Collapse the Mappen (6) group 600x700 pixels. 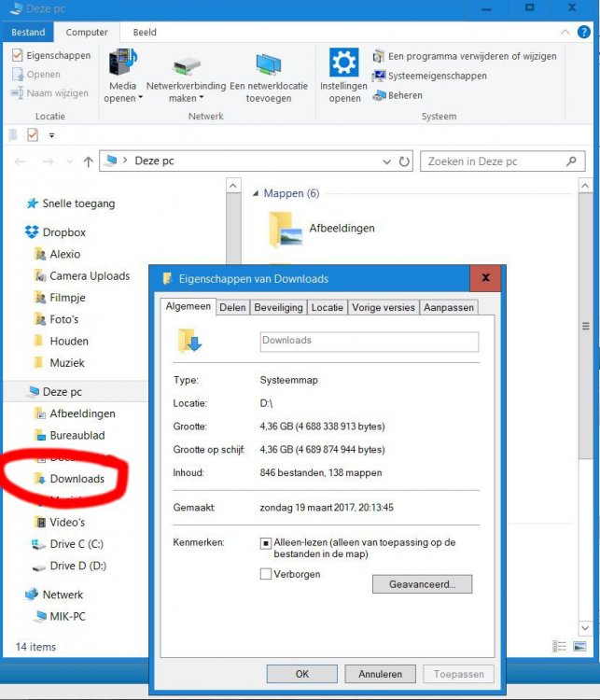(256, 194)
